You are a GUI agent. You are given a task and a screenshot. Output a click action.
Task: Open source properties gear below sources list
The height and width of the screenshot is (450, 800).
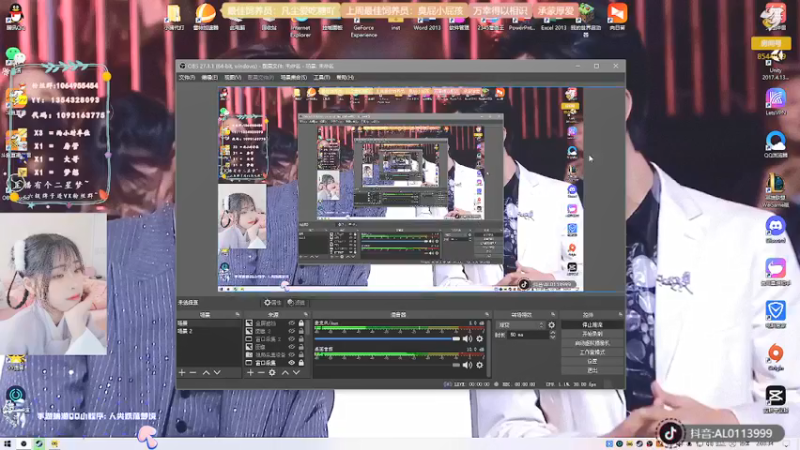coord(272,373)
